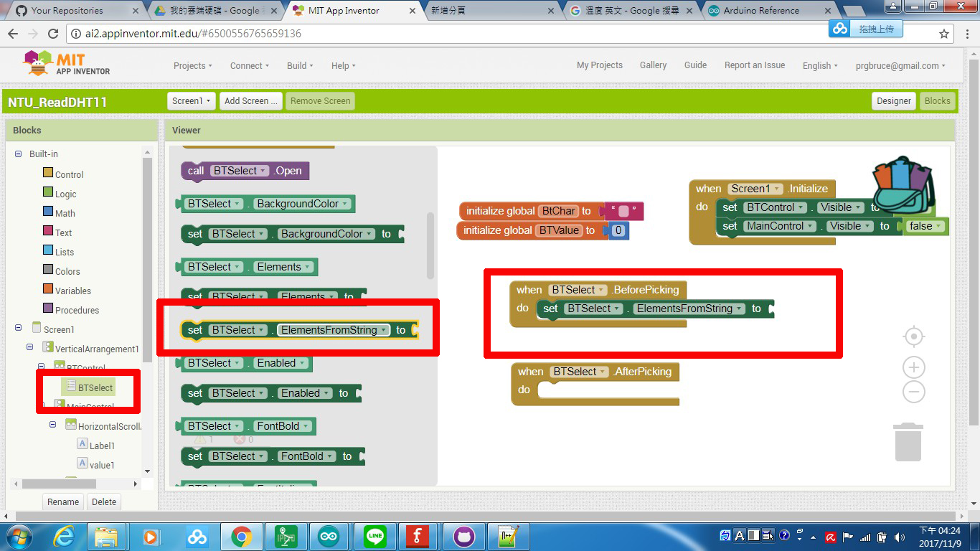Open Connect menu

pyautogui.click(x=250, y=65)
